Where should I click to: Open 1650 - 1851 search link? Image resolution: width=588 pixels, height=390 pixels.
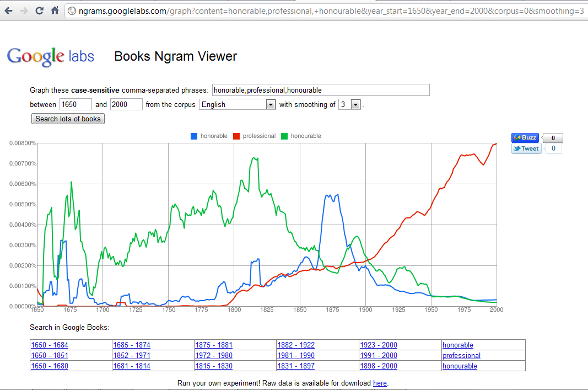point(50,355)
